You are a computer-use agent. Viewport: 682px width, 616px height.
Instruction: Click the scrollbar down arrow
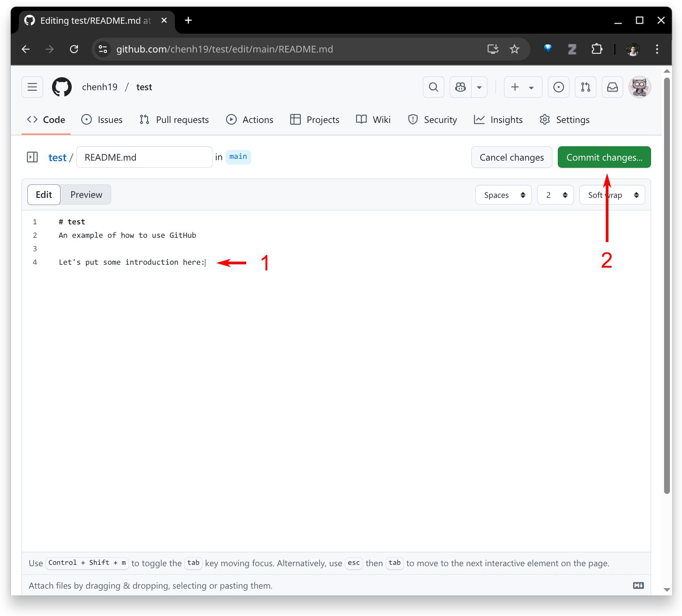pyautogui.click(x=667, y=590)
